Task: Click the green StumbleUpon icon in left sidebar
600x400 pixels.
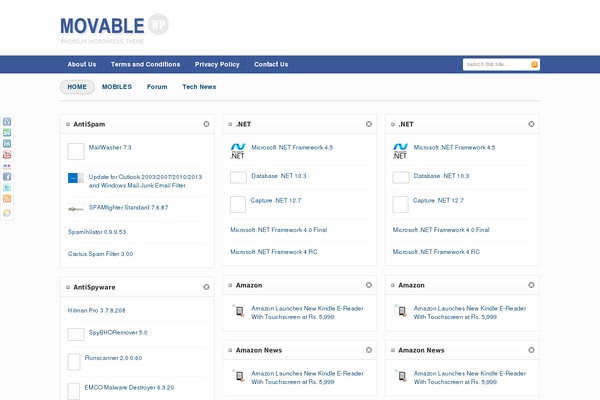Action: pos(7,133)
